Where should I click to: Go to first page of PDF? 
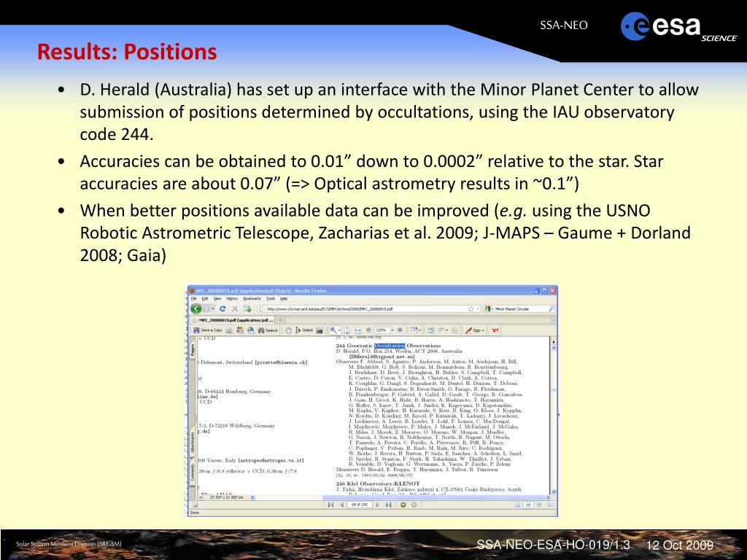coord(330,505)
